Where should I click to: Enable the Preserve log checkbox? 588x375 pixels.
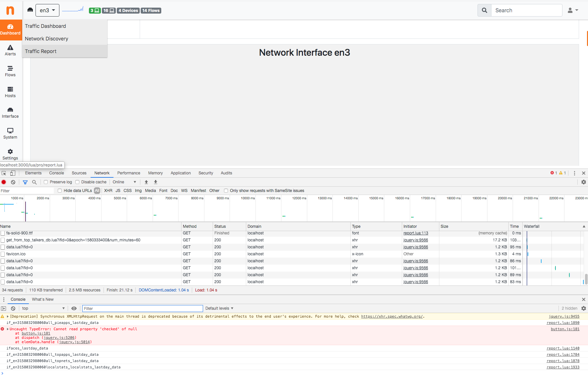[45, 182]
